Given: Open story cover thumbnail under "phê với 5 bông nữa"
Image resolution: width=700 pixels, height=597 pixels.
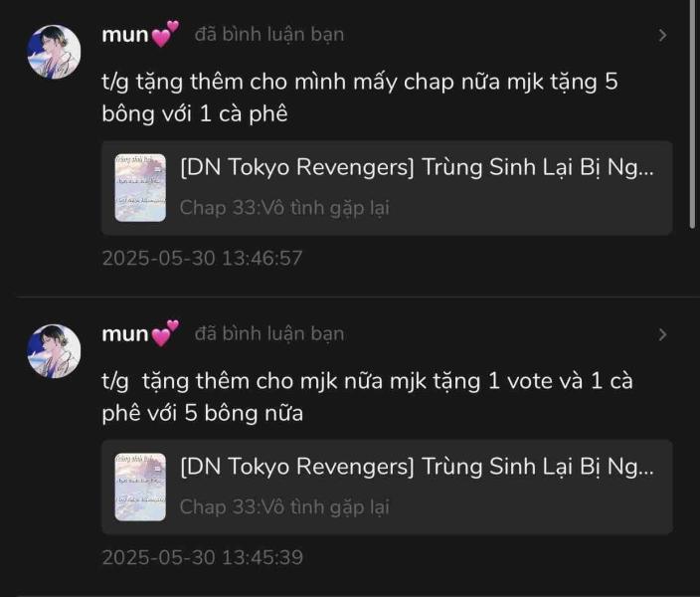Looking at the screenshot, I should (140, 488).
